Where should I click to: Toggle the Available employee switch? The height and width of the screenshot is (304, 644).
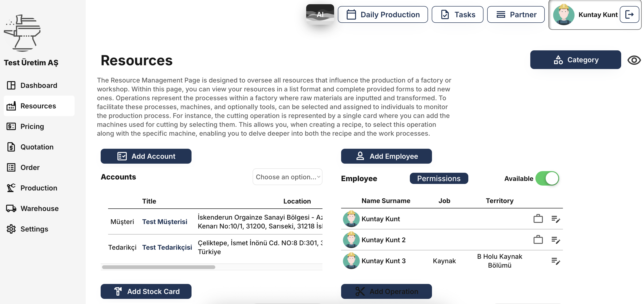[x=547, y=178]
